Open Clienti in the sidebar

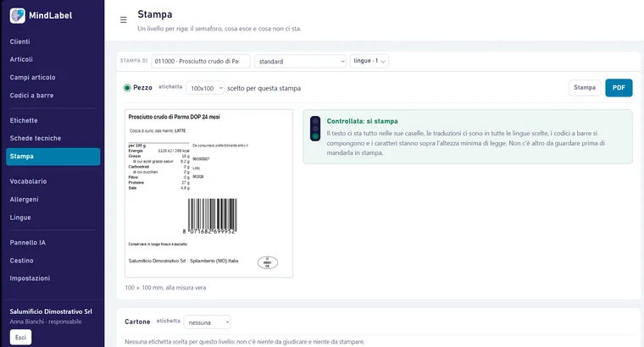(x=20, y=41)
